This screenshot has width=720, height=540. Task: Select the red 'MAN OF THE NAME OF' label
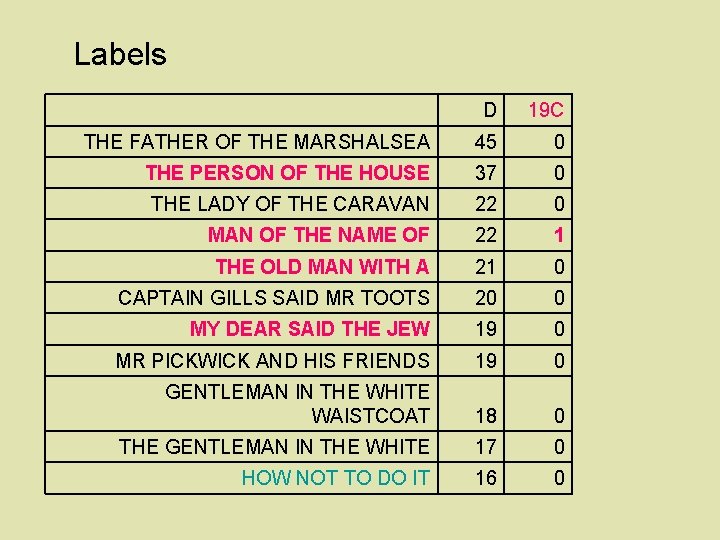pos(318,235)
